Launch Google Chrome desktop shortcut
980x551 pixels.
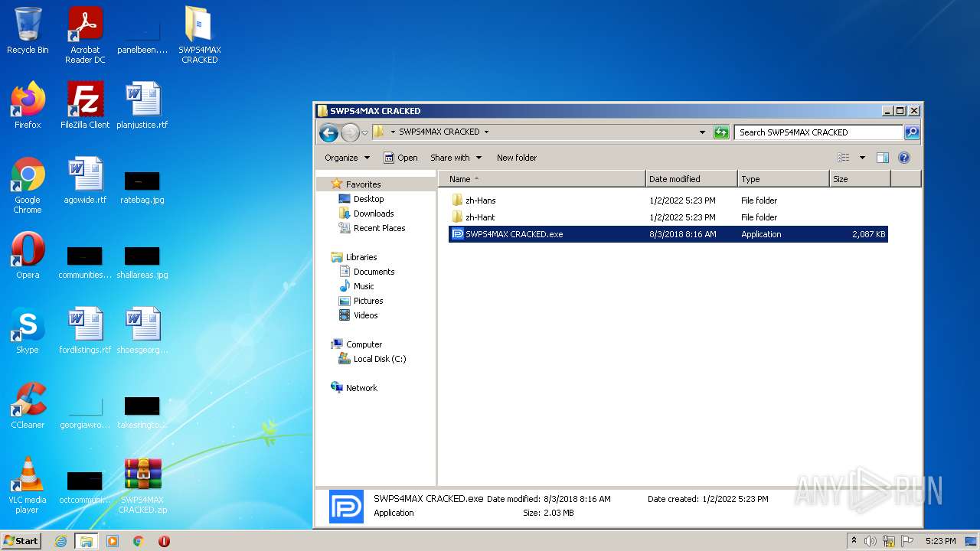tap(28, 185)
